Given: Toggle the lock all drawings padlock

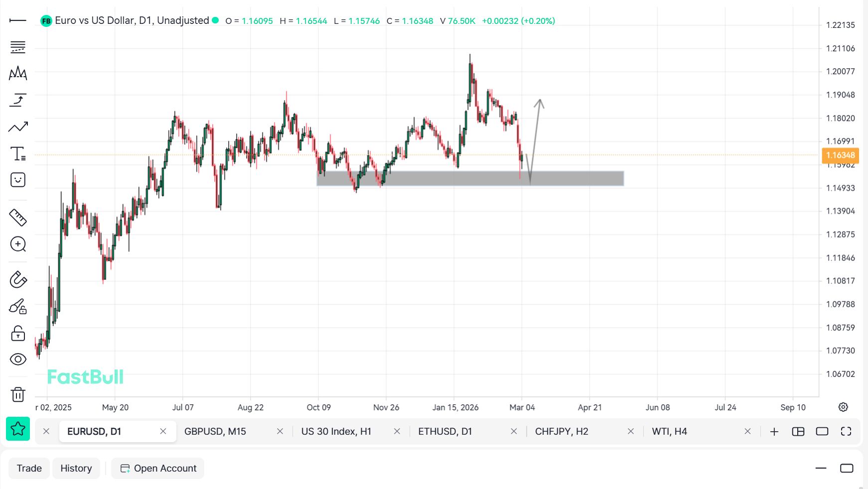Looking at the screenshot, I should click(x=18, y=333).
